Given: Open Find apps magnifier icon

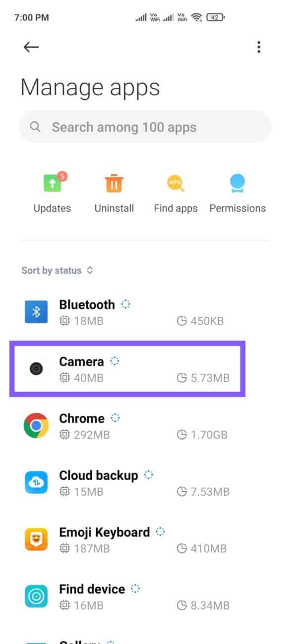Looking at the screenshot, I should click(175, 183).
